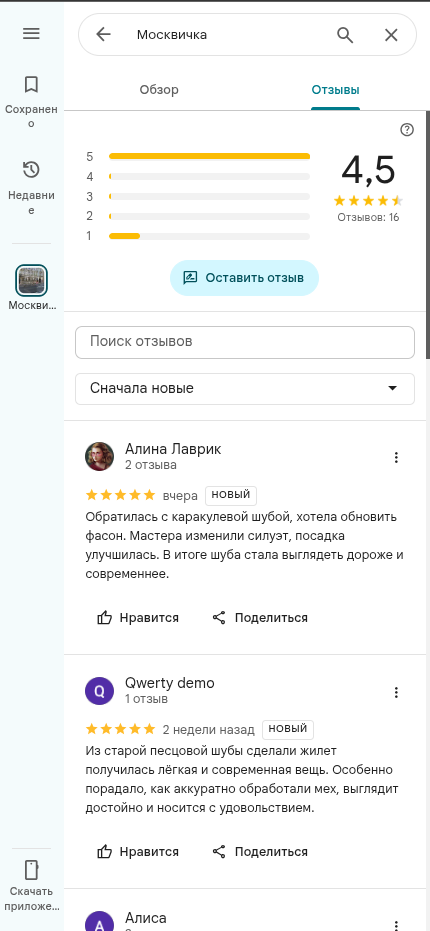The width and height of the screenshot is (430, 931).
Task: Open Qwerty demo profile avatar
Action: tap(99, 691)
